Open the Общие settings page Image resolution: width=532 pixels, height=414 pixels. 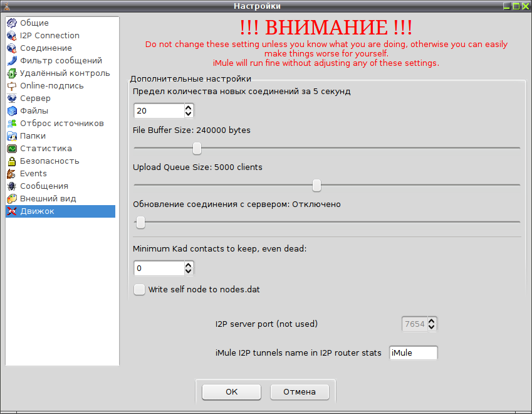pos(60,23)
